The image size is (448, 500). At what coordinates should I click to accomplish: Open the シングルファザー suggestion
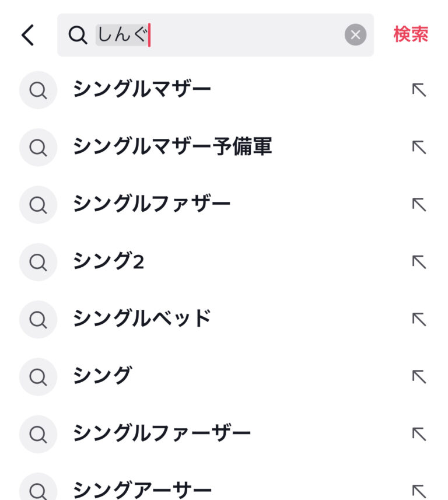pyautogui.click(x=152, y=204)
